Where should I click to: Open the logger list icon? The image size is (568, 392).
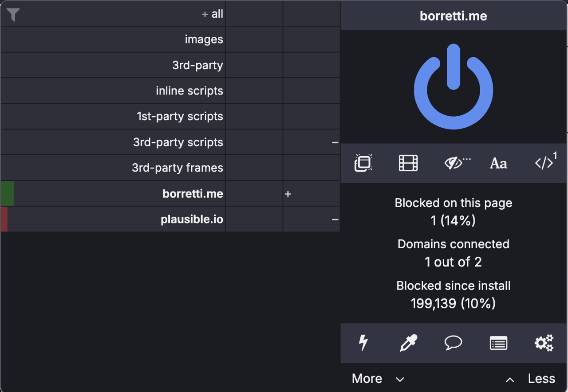click(x=498, y=343)
